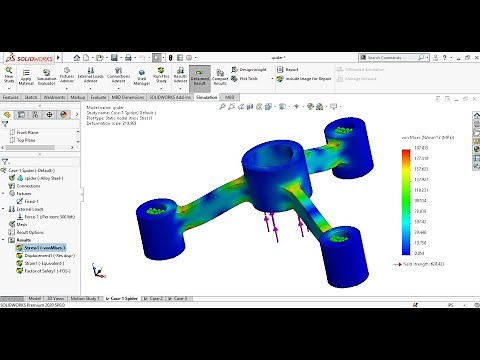The width and height of the screenshot is (480, 360).
Task: Select Top Plane in the tree
Action: coord(23,140)
